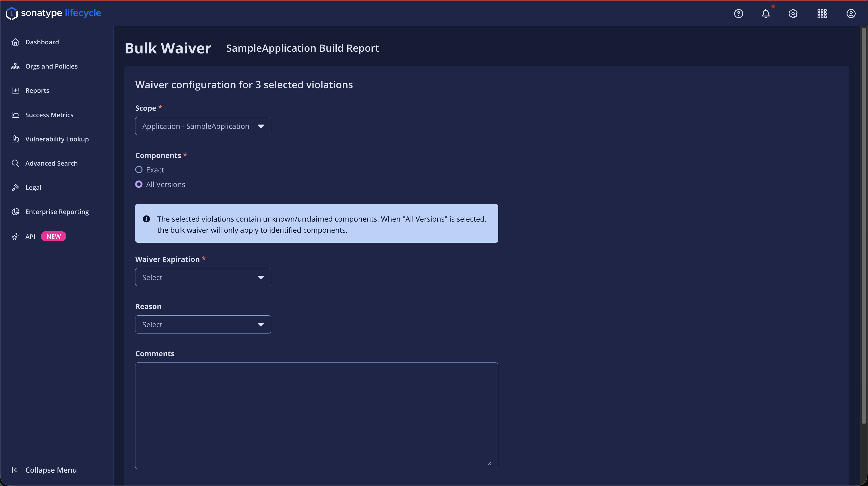868x486 pixels.
Task: Open the Reason Select dropdown
Action: pos(203,324)
